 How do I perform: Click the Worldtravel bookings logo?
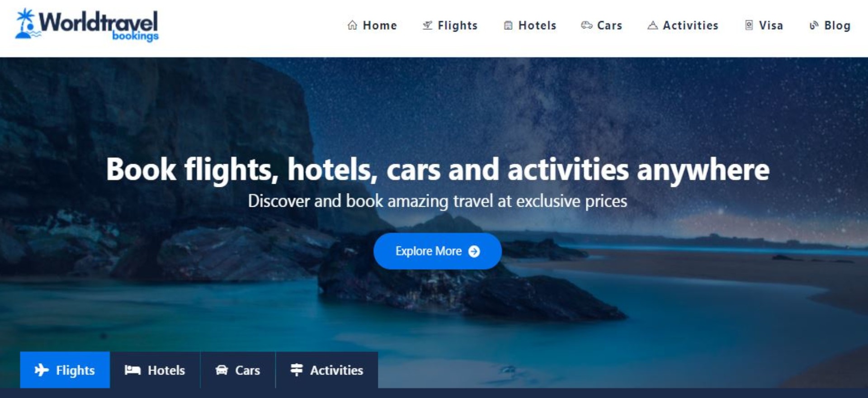[x=87, y=25]
